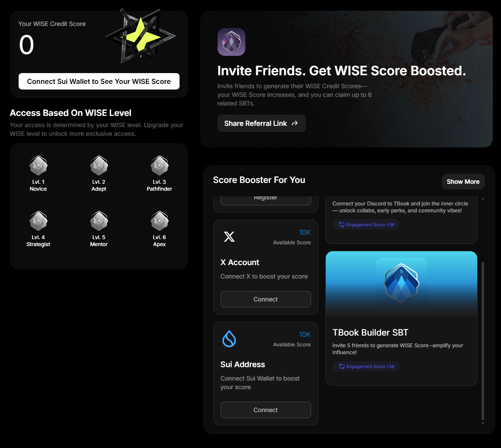Connect the Sui Address
Screen dimensions: 501x448
click(x=266, y=410)
